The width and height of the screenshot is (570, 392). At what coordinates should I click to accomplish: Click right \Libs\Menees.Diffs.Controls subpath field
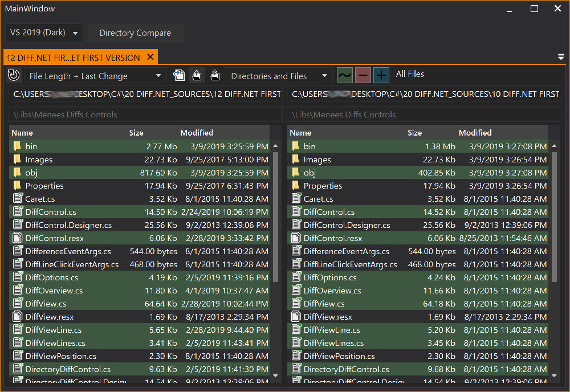coord(424,115)
